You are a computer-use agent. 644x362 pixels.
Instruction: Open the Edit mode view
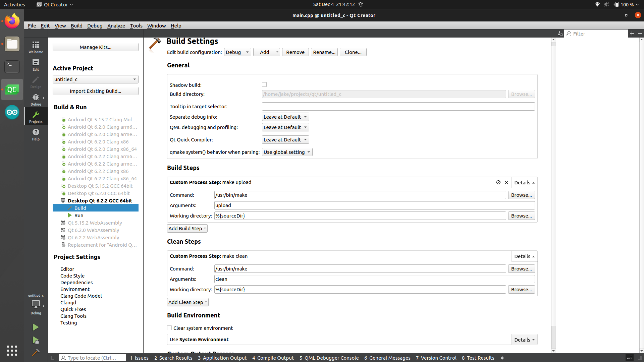(x=36, y=65)
